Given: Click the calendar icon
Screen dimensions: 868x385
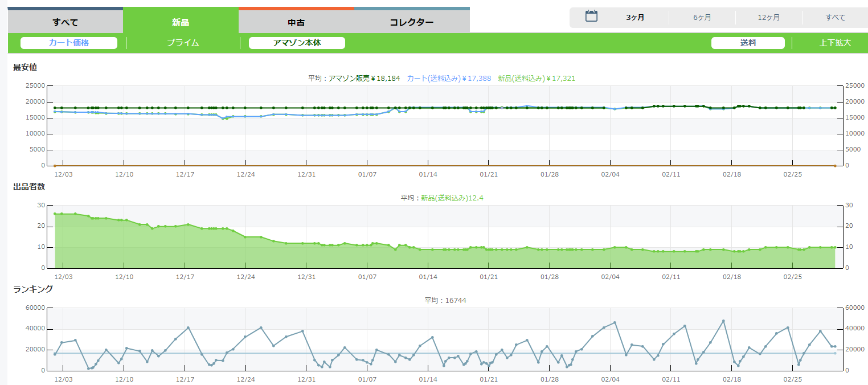Looking at the screenshot, I should tap(591, 17).
